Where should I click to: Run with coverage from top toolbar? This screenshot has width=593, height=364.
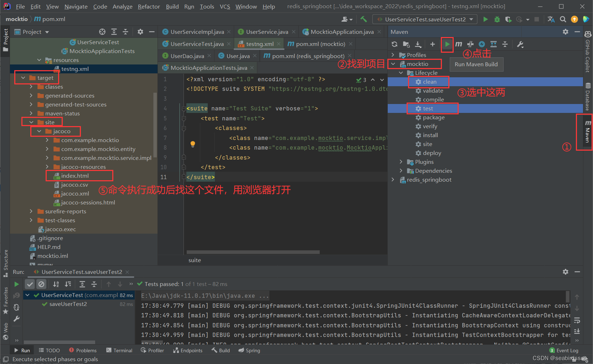(x=508, y=19)
